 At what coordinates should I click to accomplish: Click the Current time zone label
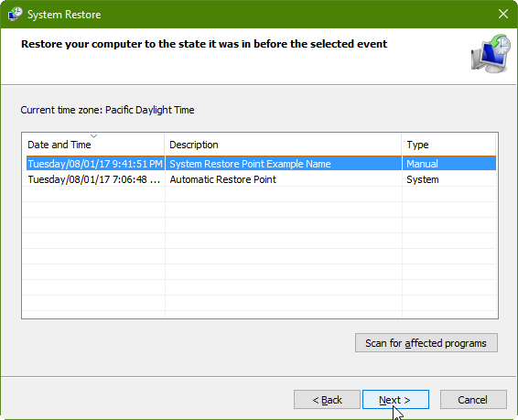pos(107,110)
